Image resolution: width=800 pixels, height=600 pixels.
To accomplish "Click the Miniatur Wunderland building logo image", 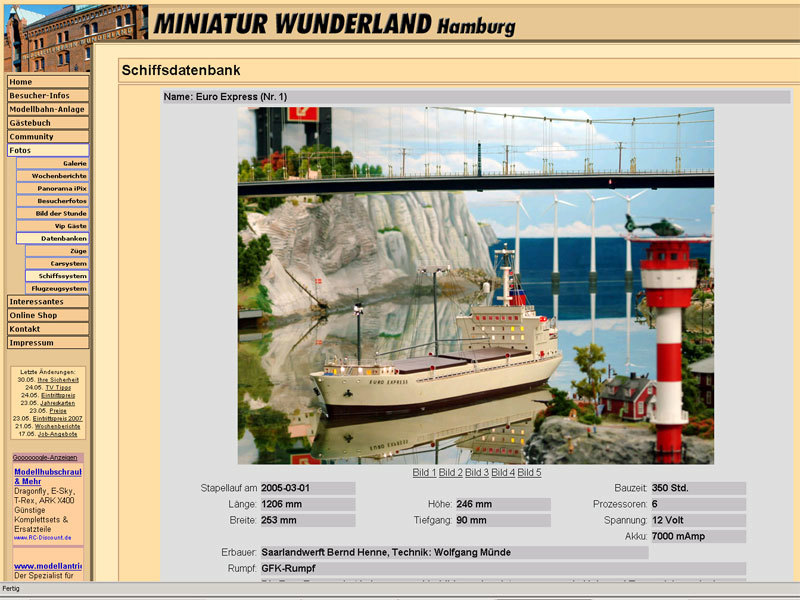I will [x=76, y=38].
